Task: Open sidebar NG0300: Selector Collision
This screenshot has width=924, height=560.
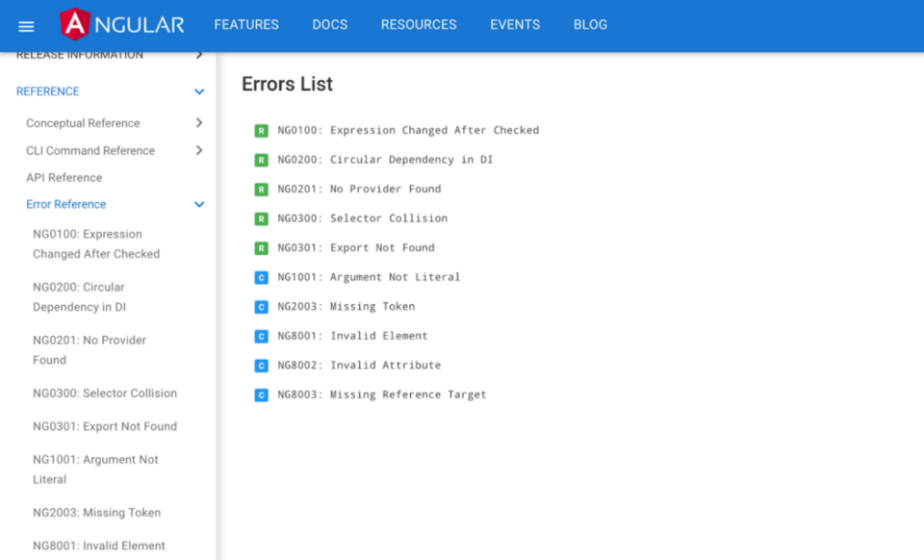Action: point(105,394)
